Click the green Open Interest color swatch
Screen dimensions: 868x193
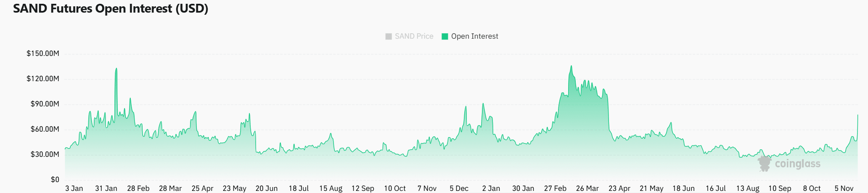(x=445, y=37)
